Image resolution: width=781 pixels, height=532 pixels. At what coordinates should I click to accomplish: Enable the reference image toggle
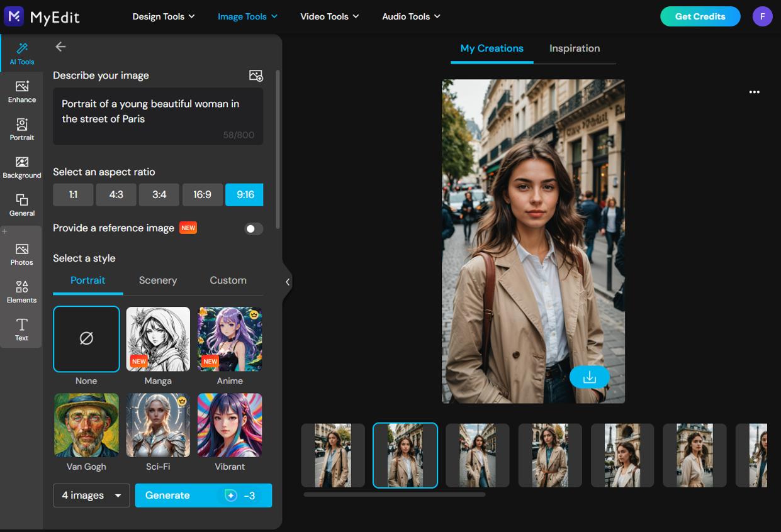254,228
